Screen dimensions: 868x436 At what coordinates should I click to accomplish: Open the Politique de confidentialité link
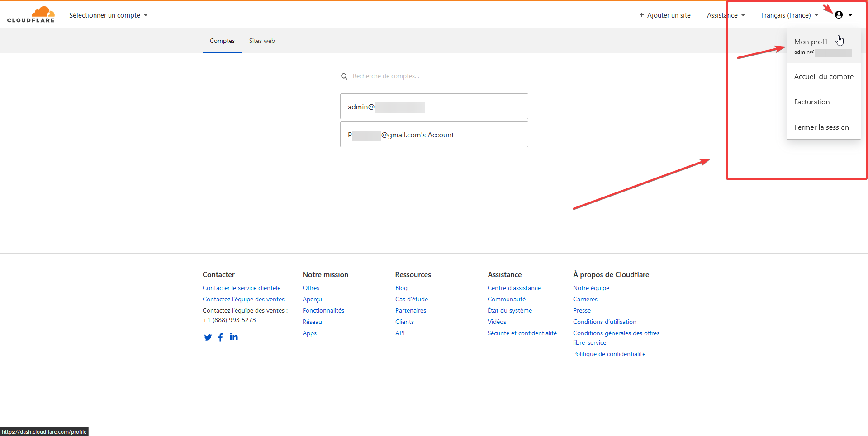609,354
